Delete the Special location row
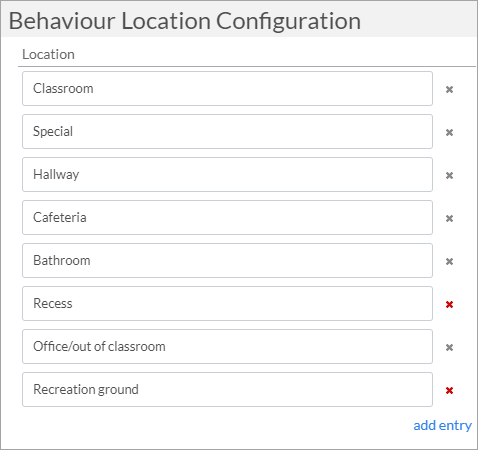This screenshot has height=450, width=478. [x=449, y=132]
